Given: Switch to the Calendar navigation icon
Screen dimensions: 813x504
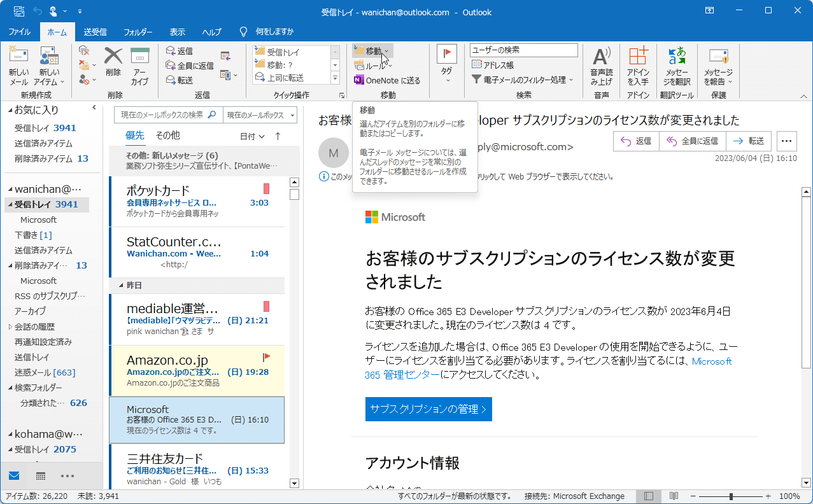Looking at the screenshot, I should coord(40,476).
